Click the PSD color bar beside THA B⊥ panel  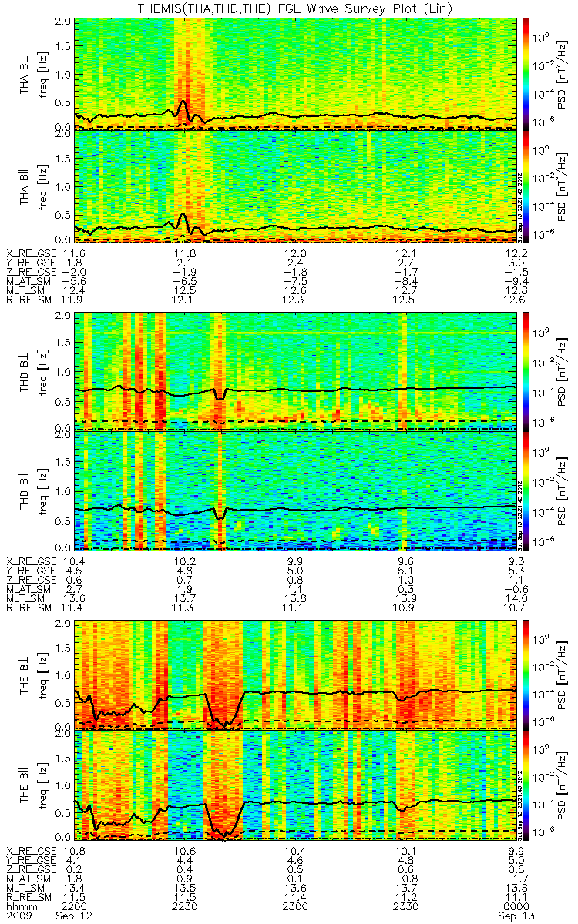[x=526, y=74]
